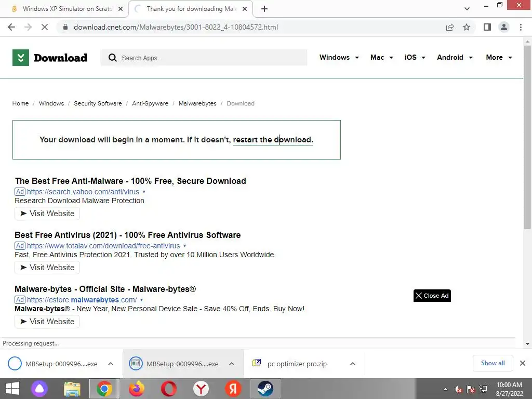Open options for pc optimizer pro.zip

coord(353,364)
